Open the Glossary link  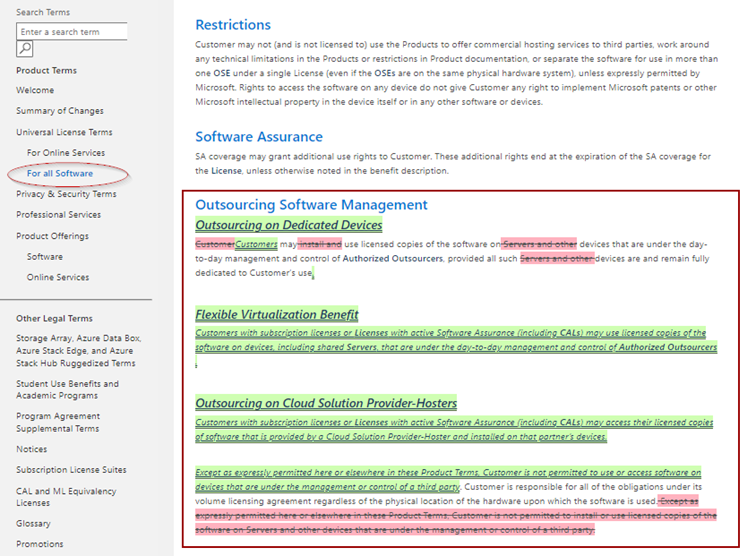coord(33,524)
